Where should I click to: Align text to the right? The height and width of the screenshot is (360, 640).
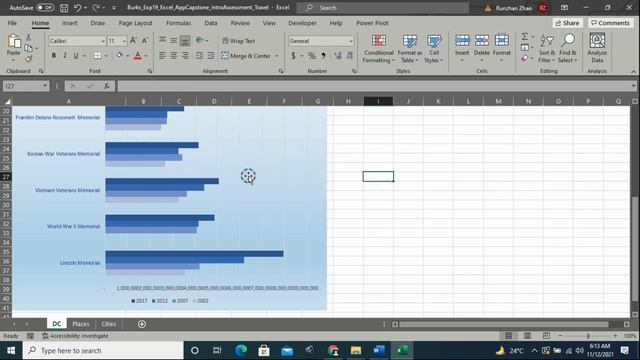(x=185, y=56)
